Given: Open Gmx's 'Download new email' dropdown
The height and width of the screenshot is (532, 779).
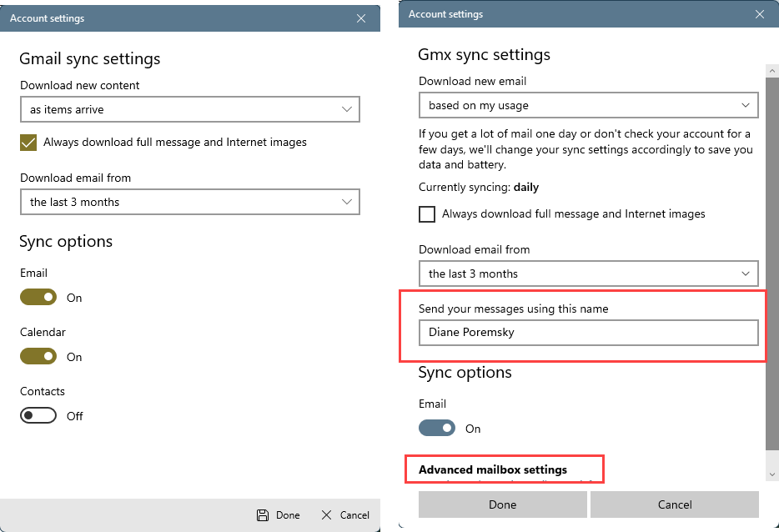Looking at the screenshot, I should (588, 105).
